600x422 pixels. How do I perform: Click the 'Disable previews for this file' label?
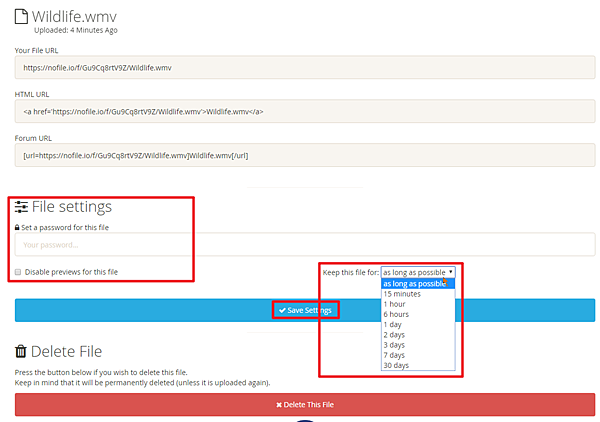pyautogui.click(x=71, y=272)
